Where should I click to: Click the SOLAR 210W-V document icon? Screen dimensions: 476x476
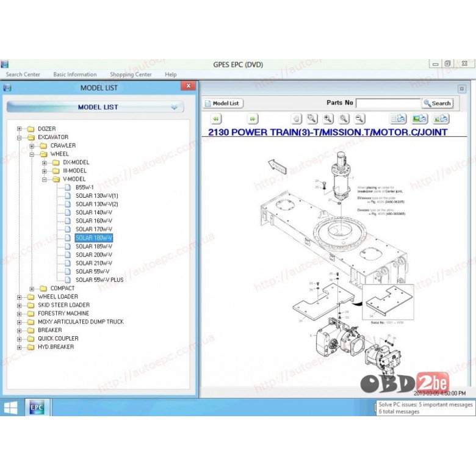tap(68, 263)
